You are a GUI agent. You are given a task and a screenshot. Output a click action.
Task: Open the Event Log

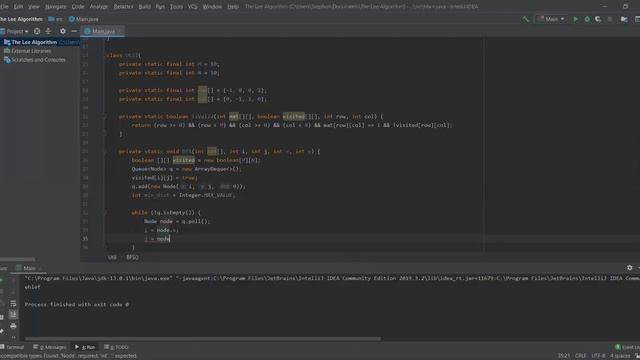click(x=628, y=347)
